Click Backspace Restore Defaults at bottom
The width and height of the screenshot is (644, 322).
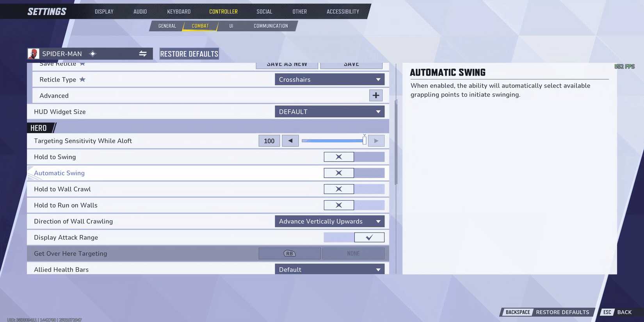point(547,312)
